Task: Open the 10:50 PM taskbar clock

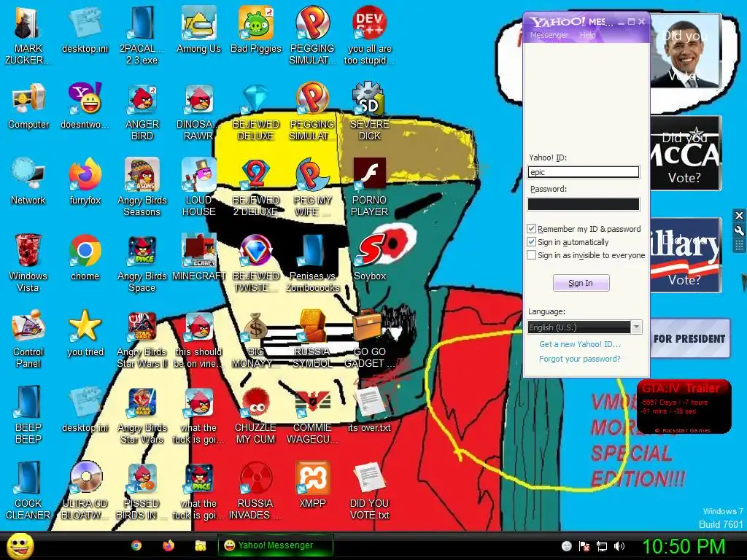Action: click(684, 546)
